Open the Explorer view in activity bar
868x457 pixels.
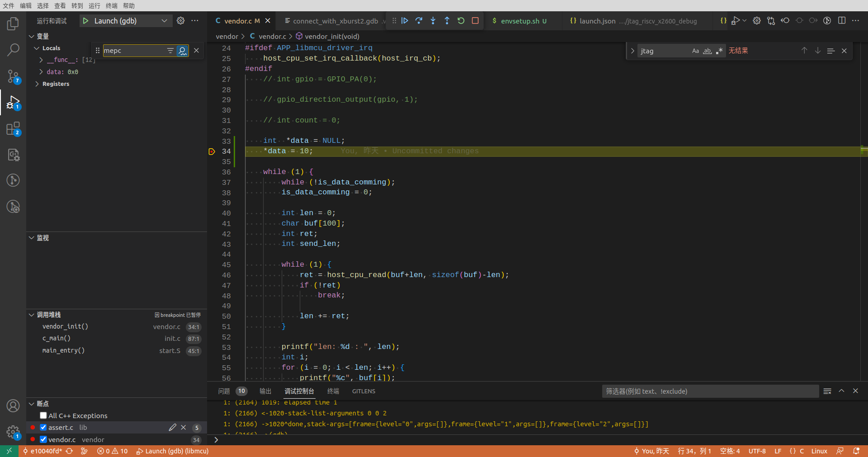coord(13,24)
